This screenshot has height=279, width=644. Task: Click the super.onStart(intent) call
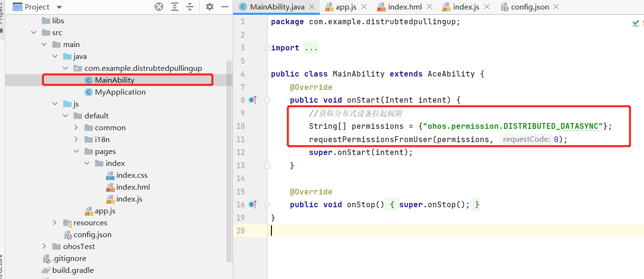coord(361,153)
